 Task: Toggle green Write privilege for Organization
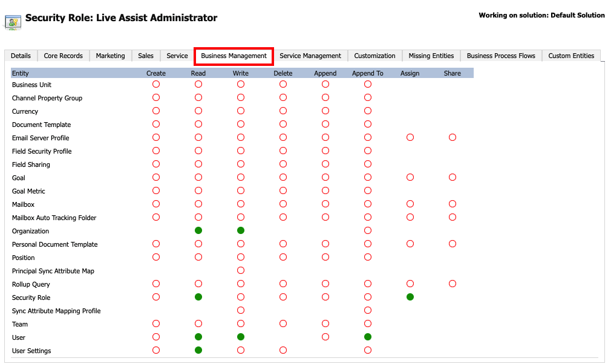(241, 230)
